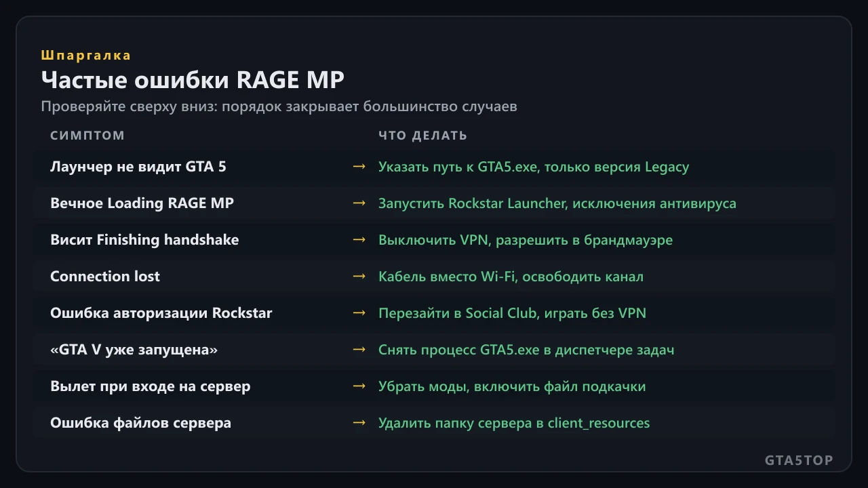Click the "СИМПТОМ" column header

click(87, 136)
